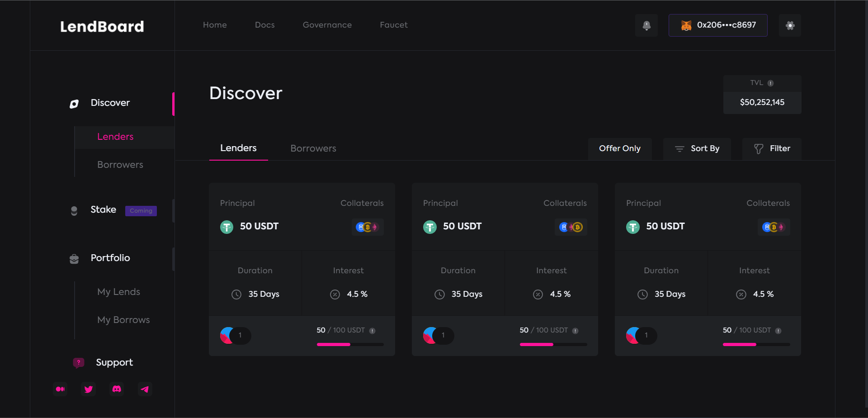868x418 pixels.
Task: Switch to the Lenders tab
Action: coord(238,148)
